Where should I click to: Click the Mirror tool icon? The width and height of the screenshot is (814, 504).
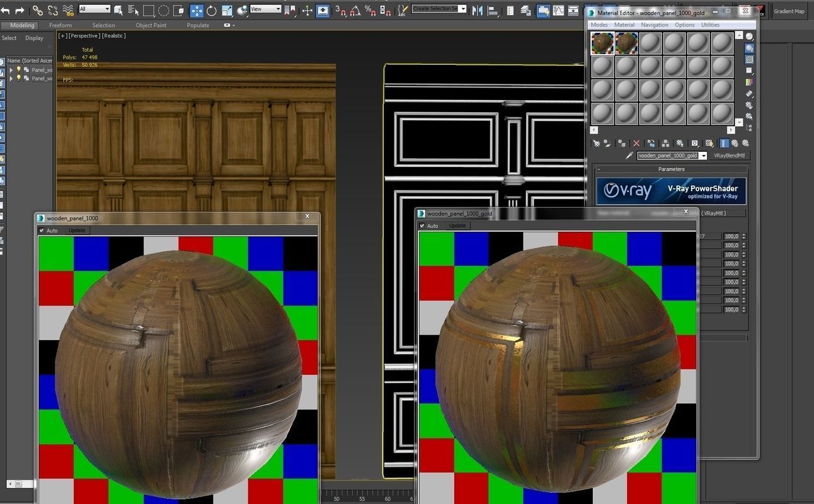coord(477,10)
